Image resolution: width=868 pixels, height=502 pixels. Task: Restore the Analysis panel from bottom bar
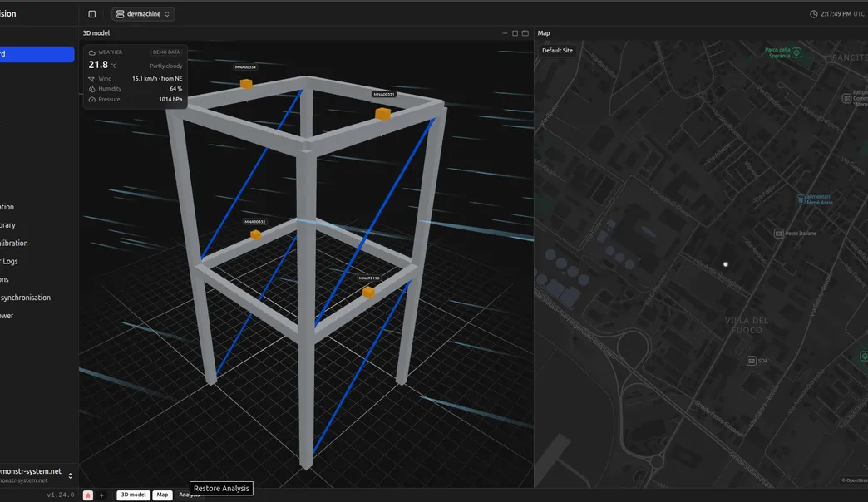[x=189, y=495]
